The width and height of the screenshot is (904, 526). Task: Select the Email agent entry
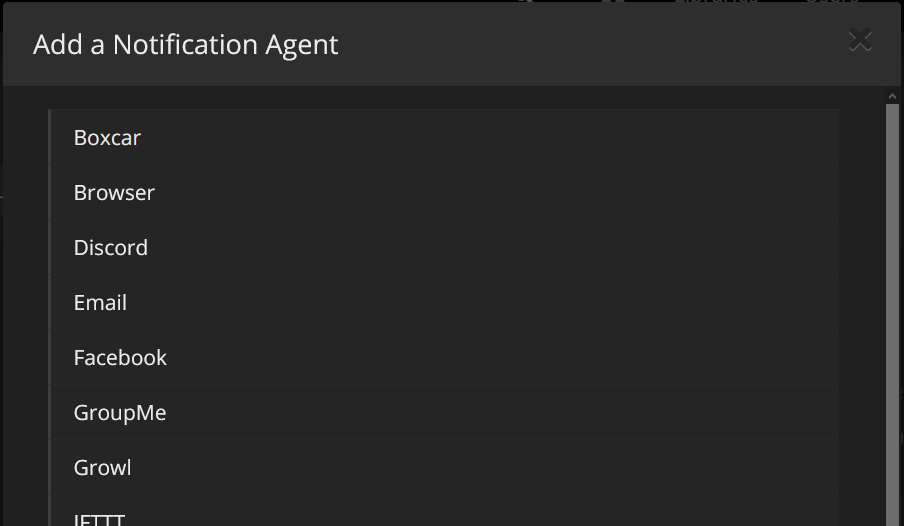pos(444,302)
